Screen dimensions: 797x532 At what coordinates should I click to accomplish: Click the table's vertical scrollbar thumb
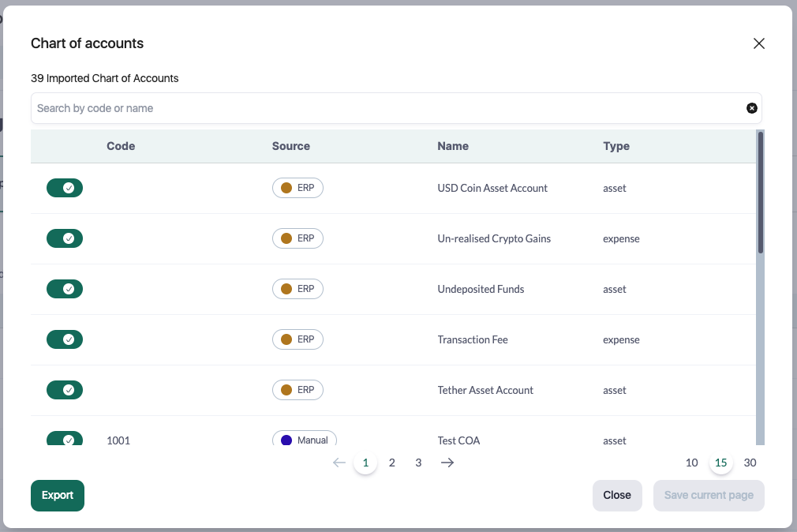pos(761,193)
